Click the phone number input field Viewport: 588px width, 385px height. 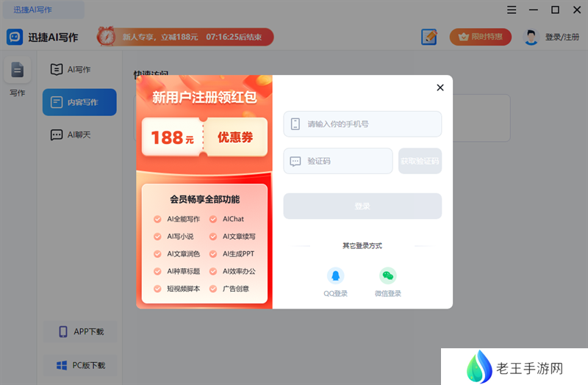362,124
